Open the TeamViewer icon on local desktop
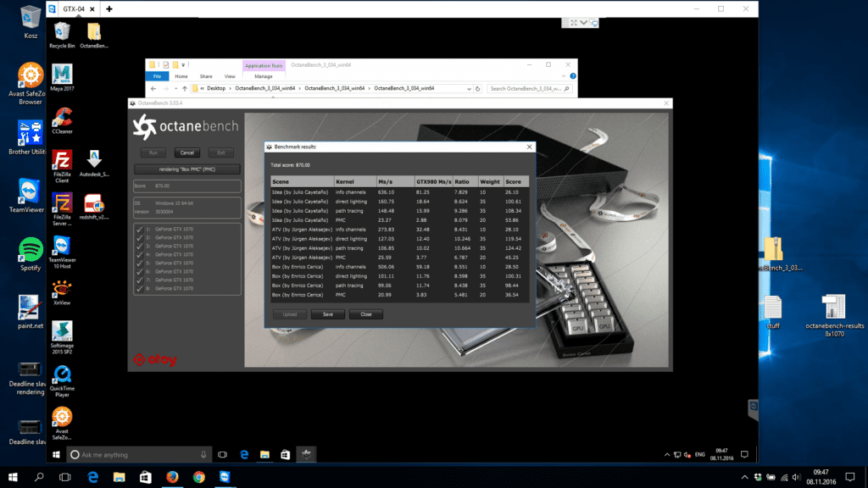 click(x=28, y=196)
